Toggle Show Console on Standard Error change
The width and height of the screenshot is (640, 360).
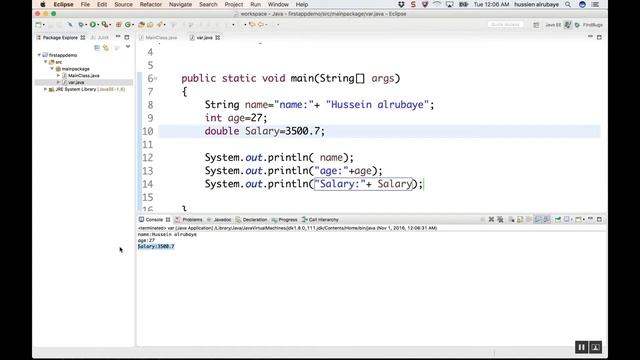point(547,220)
